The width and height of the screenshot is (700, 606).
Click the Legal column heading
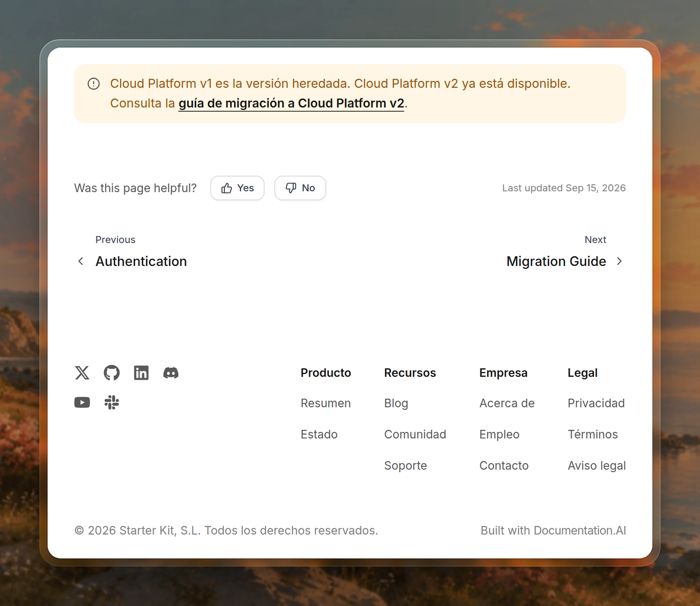582,373
